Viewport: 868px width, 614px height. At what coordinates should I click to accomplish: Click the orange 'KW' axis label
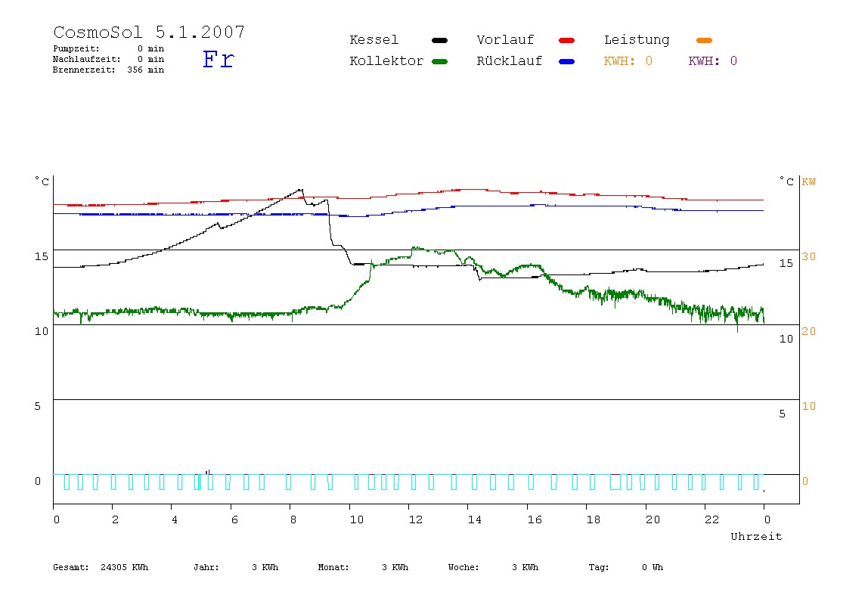(x=809, y=182)
